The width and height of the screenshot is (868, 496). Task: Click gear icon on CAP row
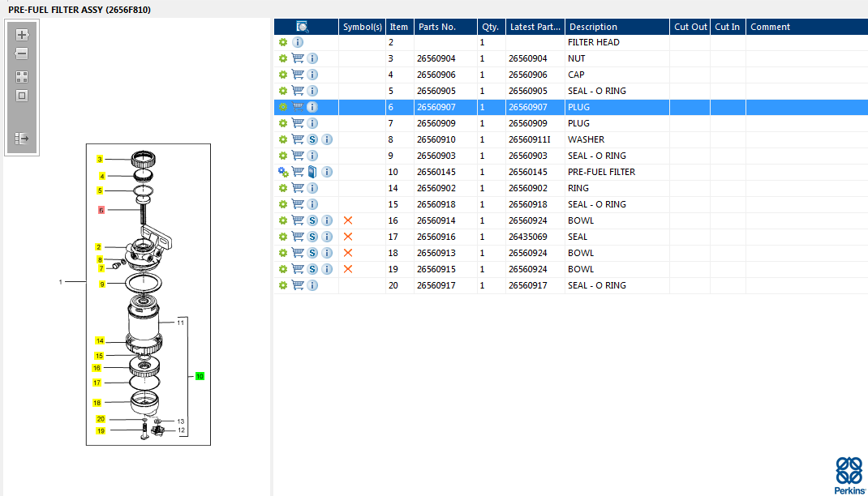(283, 75)
